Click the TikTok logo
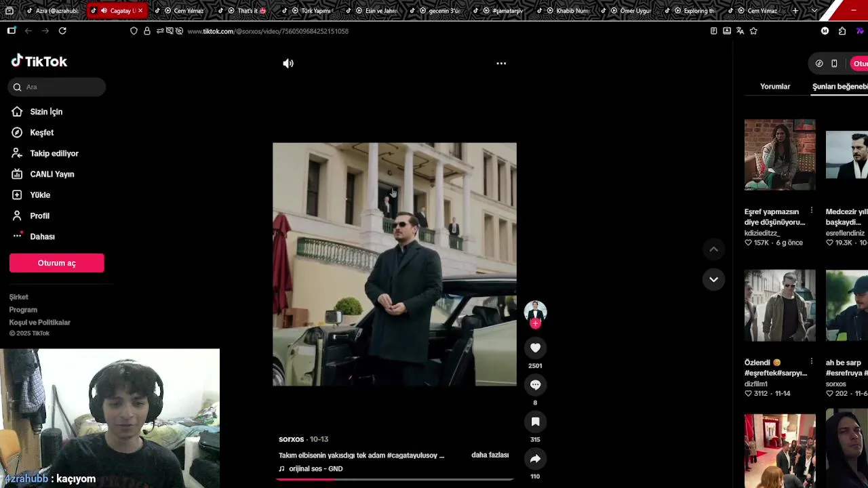Image resolution: width=868 pixels, height=488 pixels. point(39,61)
